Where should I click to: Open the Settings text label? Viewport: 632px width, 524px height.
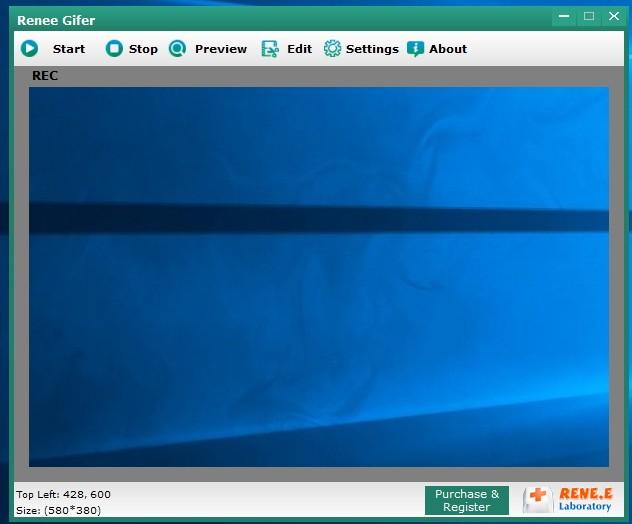[372, 49]
